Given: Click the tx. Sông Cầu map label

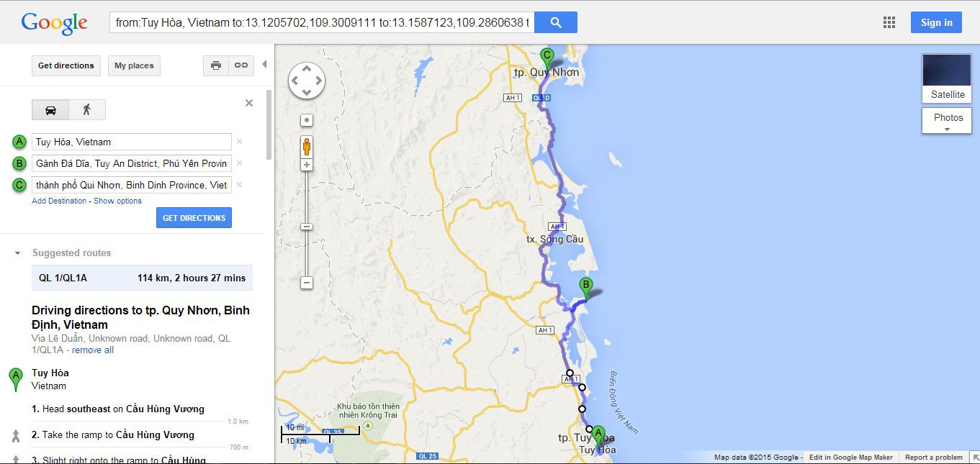Looking at the screenshot, I should pos(555,239).
